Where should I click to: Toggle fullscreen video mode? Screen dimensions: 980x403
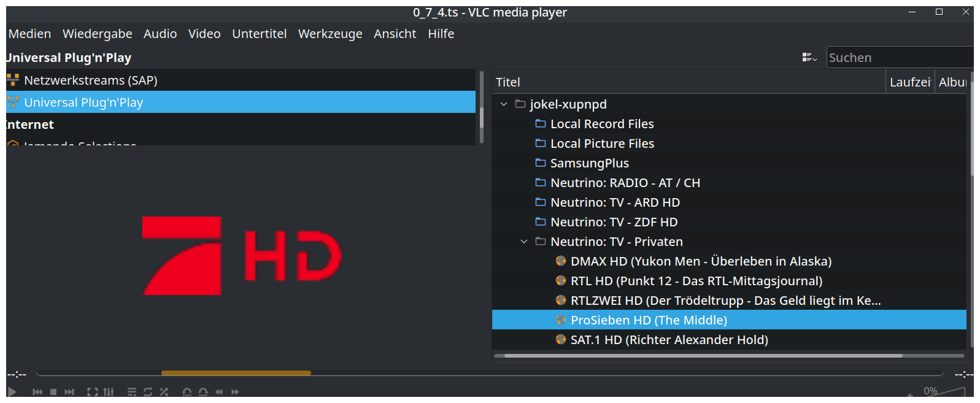point(93,392)
